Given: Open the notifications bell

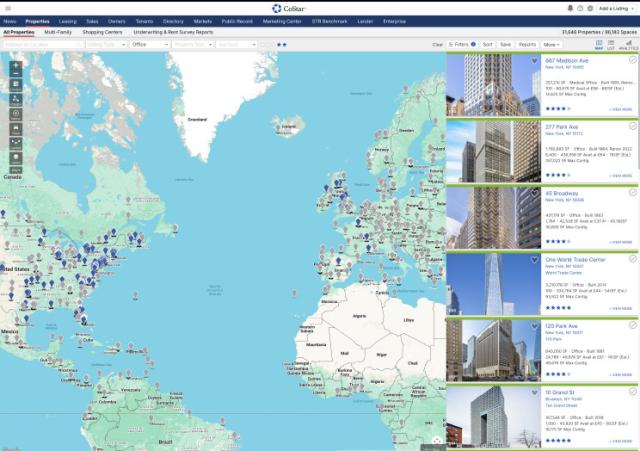Looking at the screenshot, I should point(570,8).
